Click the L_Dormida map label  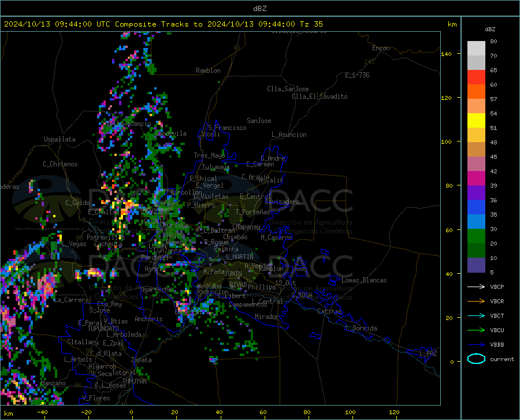pyautogui.click(x=361, y=328)
